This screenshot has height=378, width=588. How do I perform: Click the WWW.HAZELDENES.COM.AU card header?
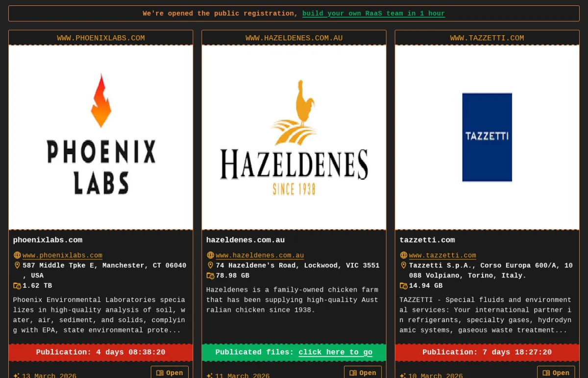294,38
